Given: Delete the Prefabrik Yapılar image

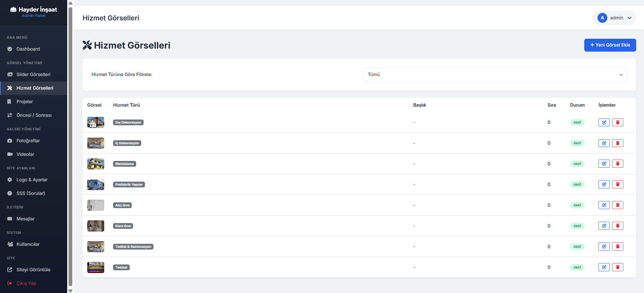Looking at the screenshot, I should click(618, 185).
